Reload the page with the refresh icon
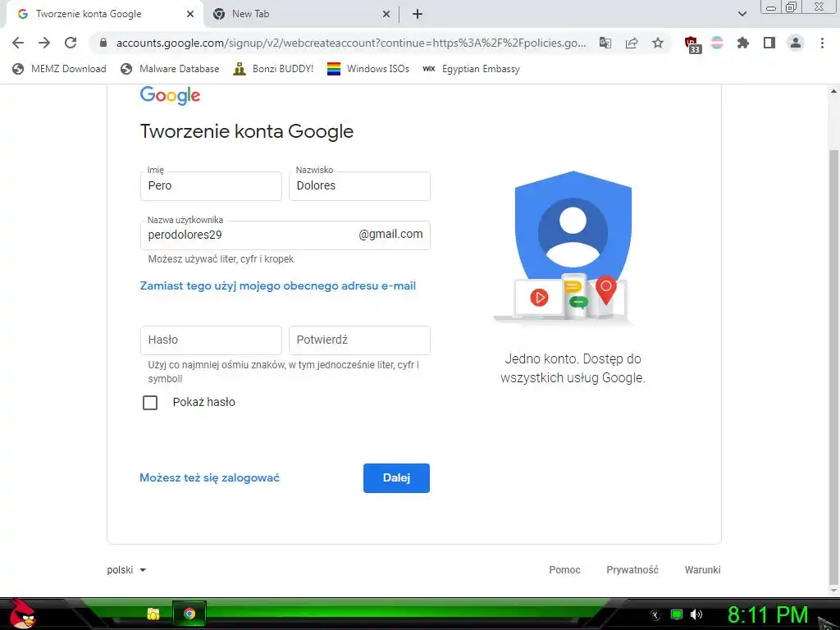 (71, 43)
